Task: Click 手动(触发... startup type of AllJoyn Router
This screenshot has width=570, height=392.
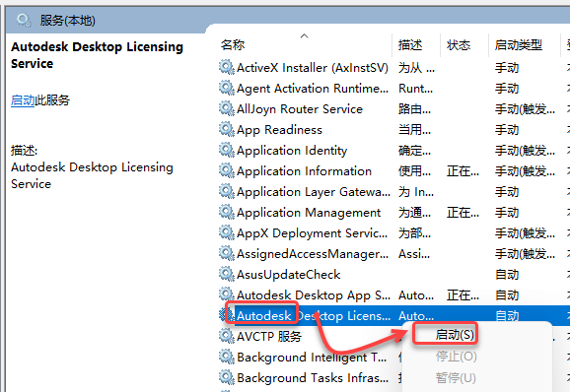Action: tap(525, 109)
